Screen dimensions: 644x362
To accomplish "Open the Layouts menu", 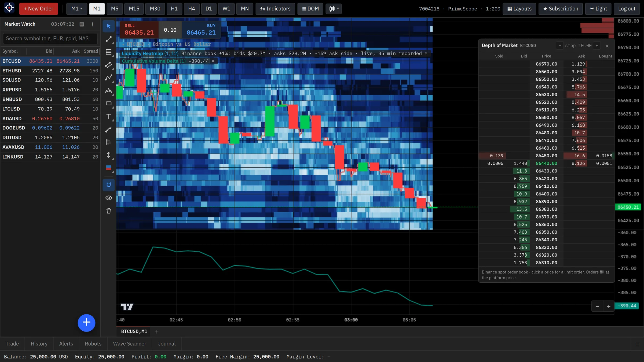I will tap(519, 9).
